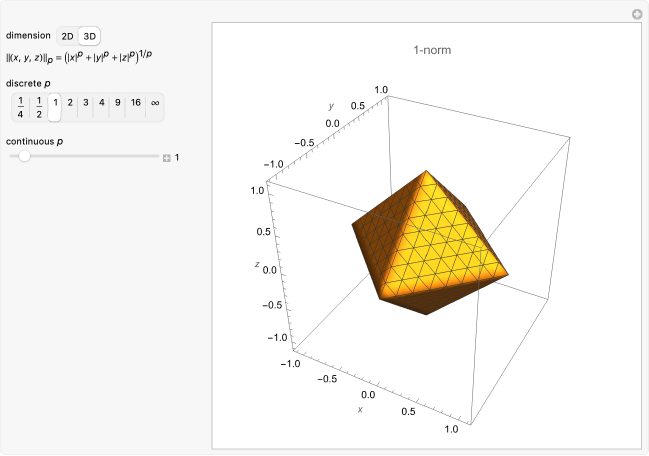Image resolution: width=649 pixels, height=456 pixels.
Task: Switch dimension to 2D
Action: tap(67, 36)
